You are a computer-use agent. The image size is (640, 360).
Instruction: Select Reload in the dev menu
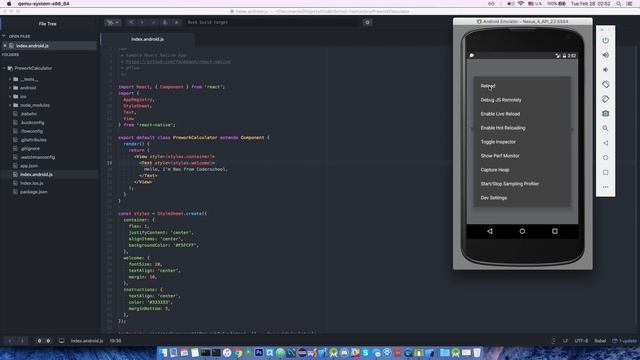pyautogui.click(x=522, y=86)
